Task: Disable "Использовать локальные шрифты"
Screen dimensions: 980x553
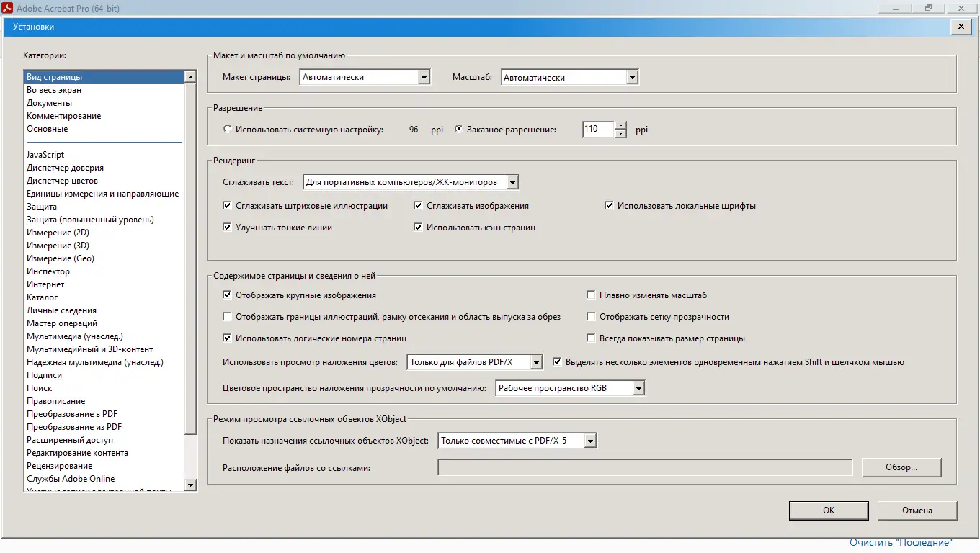Action: point(609,205)
